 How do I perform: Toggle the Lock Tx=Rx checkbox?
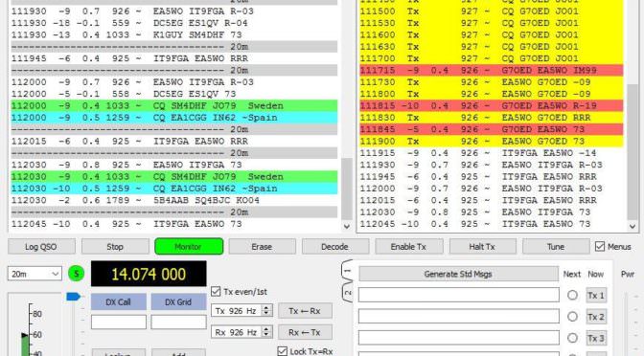pos(282,351)
